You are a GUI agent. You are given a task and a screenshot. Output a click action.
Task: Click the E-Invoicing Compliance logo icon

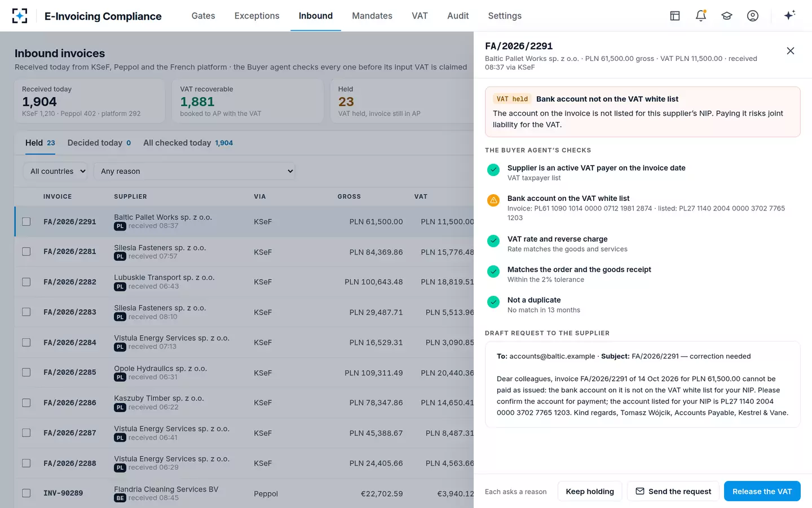pyautogui.click(x=20, y=16)
